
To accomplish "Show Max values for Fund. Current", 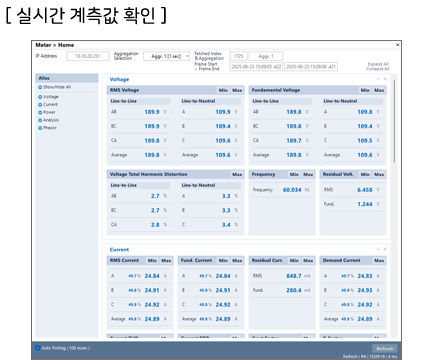I will 237,260.
